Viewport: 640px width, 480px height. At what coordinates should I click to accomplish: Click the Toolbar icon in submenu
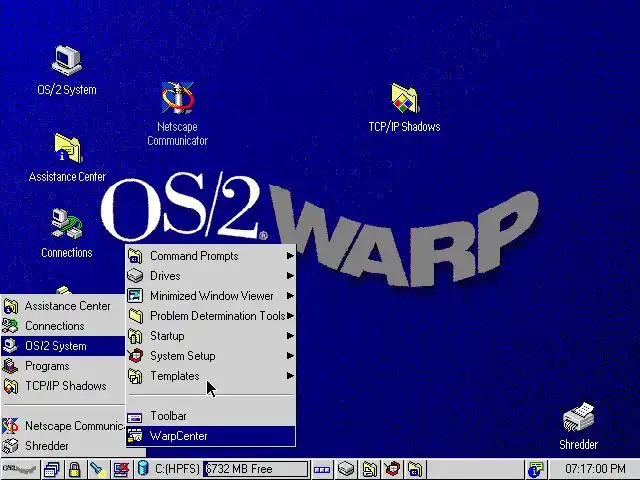pos(135,418)
